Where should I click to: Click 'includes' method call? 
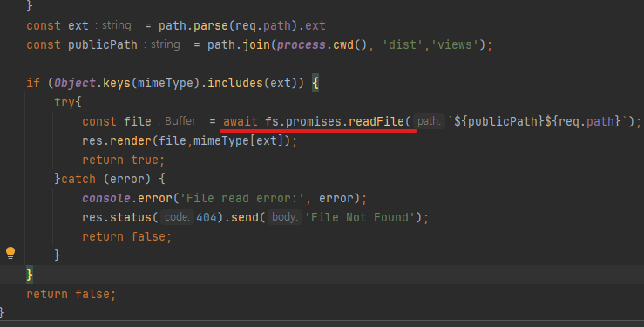pyautogui.click(x=235, y=83)
